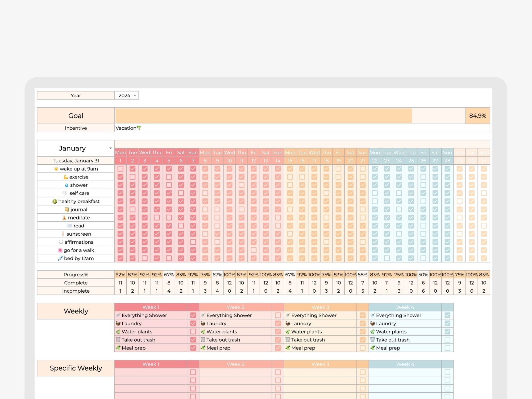Image resolution: width=532 pixels, height=399 pixels.
Task: Check Week 4 Meal prep checkbox
Action: coord(447,348)
